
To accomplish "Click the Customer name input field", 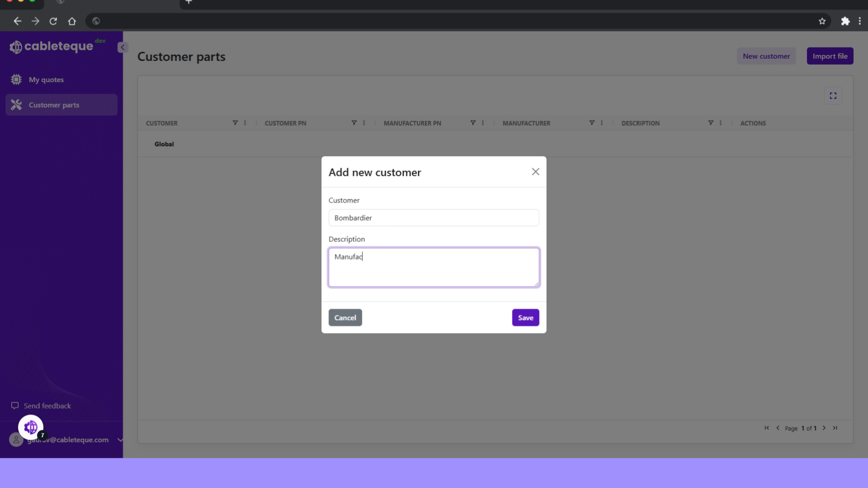I will pyautogui.click(x=434, y=218).
